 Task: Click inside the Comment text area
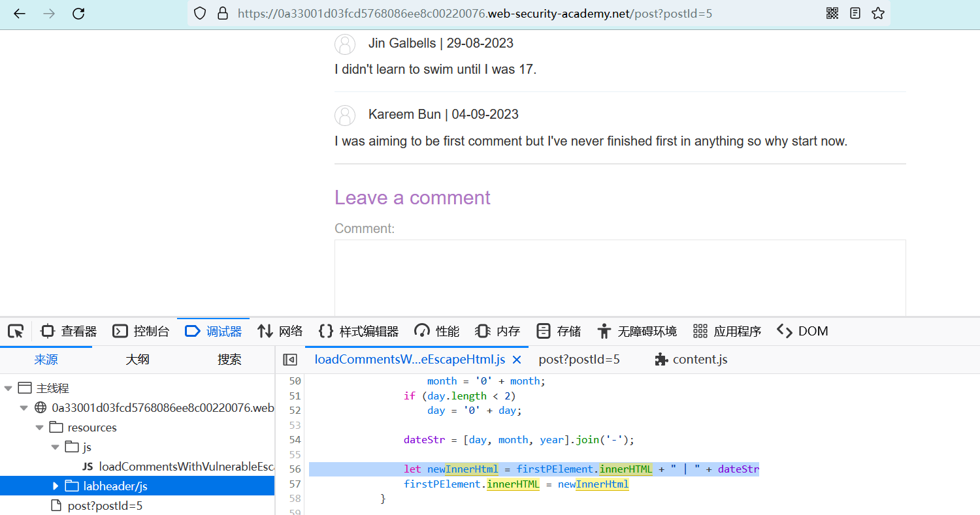click(619, 277)
